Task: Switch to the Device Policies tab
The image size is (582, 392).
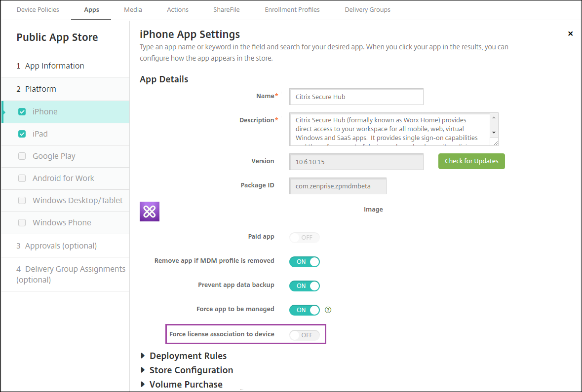Action: pos(38,10)
